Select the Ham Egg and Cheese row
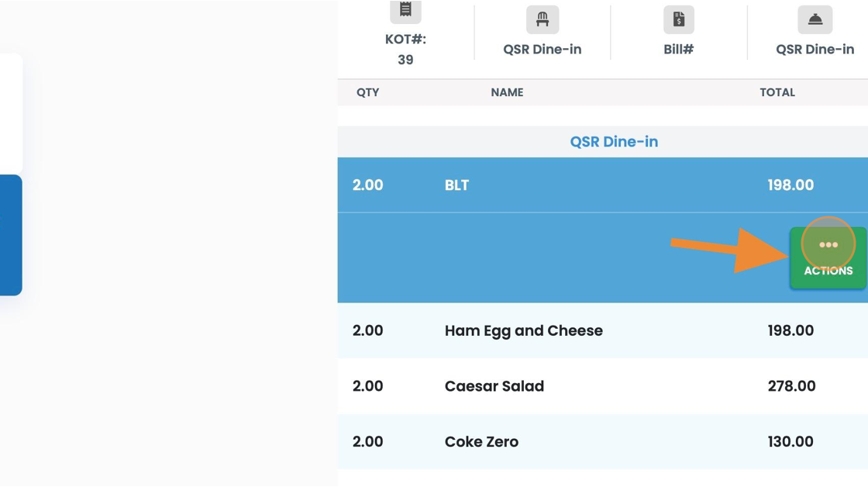The image size is (868, 487). 603,331
